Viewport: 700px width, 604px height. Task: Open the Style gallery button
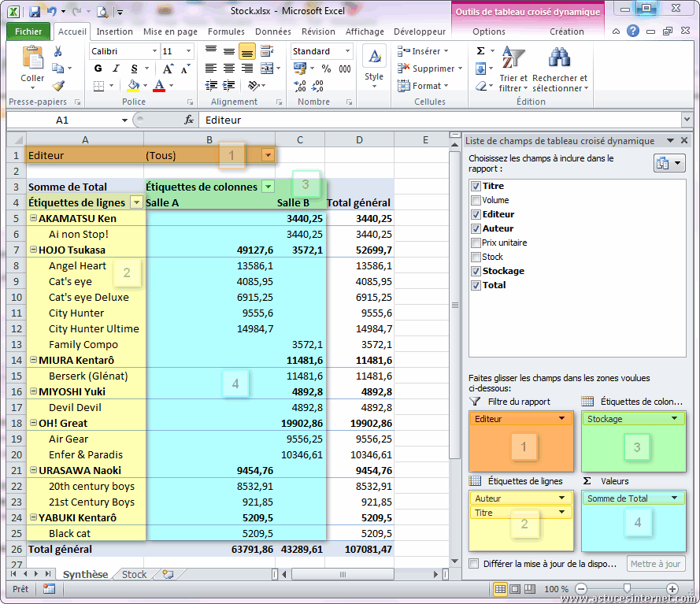coord(374,66)
